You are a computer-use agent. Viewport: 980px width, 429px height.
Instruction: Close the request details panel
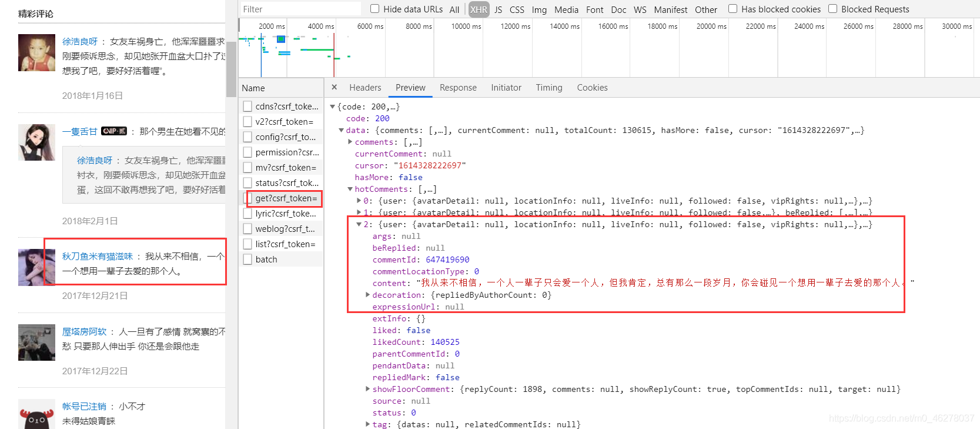click(334, 87)
